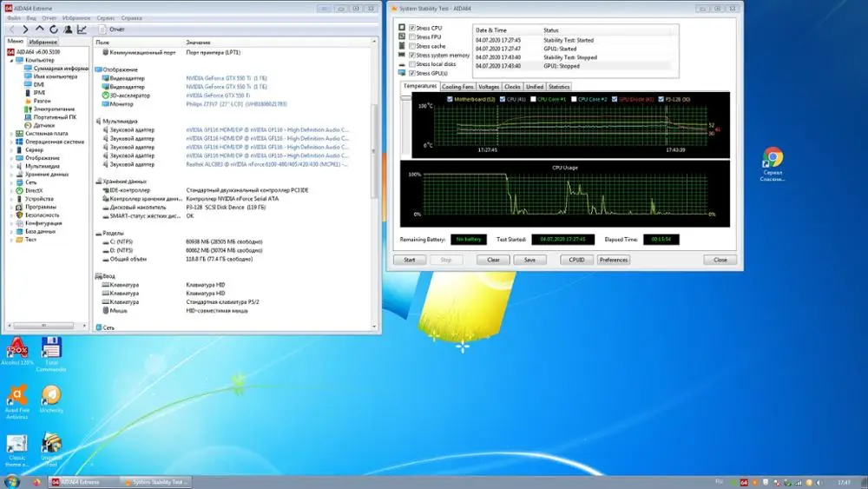Uncheck Stress GPU(s) option
The height and width of the screenshot is (489, 868).
coord(411,73)
